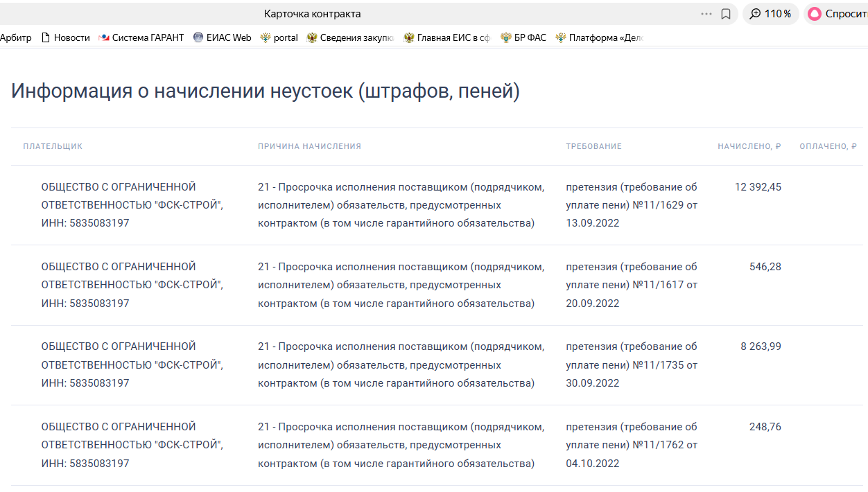
Task: Open the Система ГАРАНТ bookmark
Action: click(141, 38)
